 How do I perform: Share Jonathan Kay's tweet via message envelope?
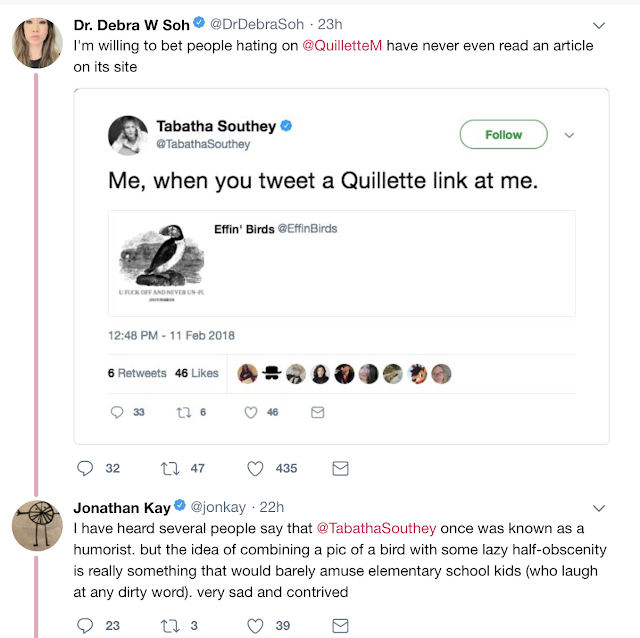click(340, 625)
